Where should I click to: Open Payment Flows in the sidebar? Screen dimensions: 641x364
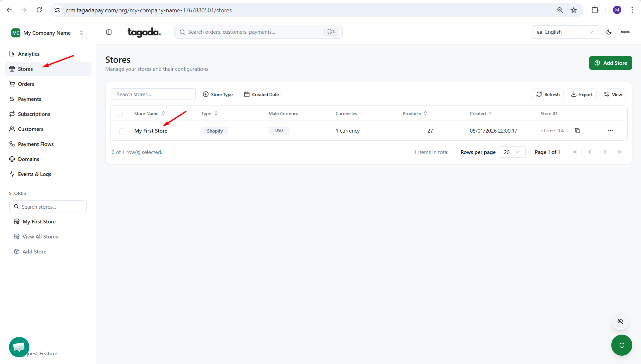point(36,144)
